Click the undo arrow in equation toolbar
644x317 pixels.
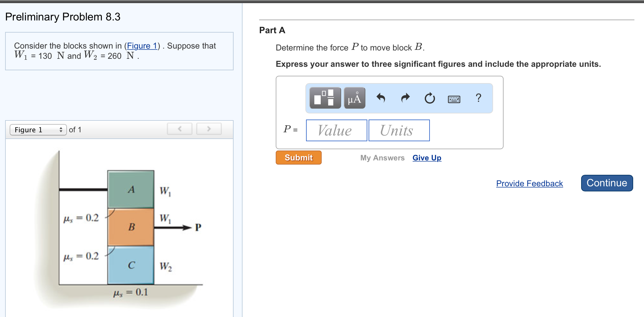click(x=381, y=98)
